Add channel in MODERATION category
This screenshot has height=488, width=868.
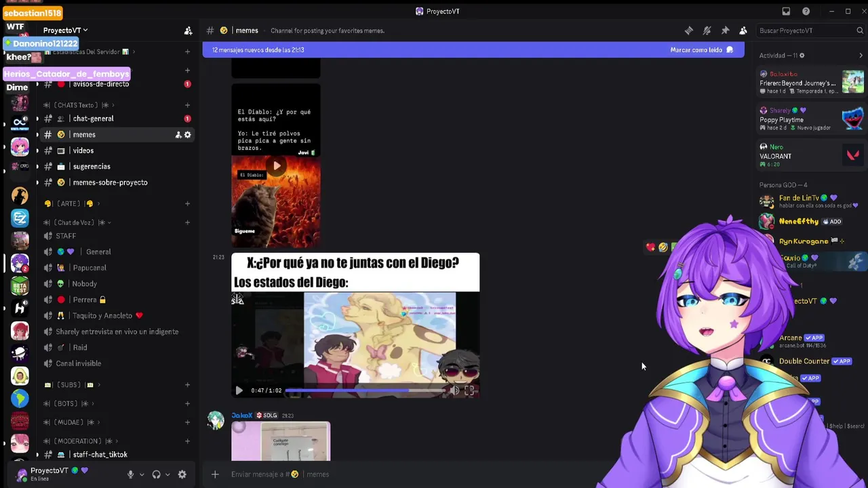pos(187,441)
